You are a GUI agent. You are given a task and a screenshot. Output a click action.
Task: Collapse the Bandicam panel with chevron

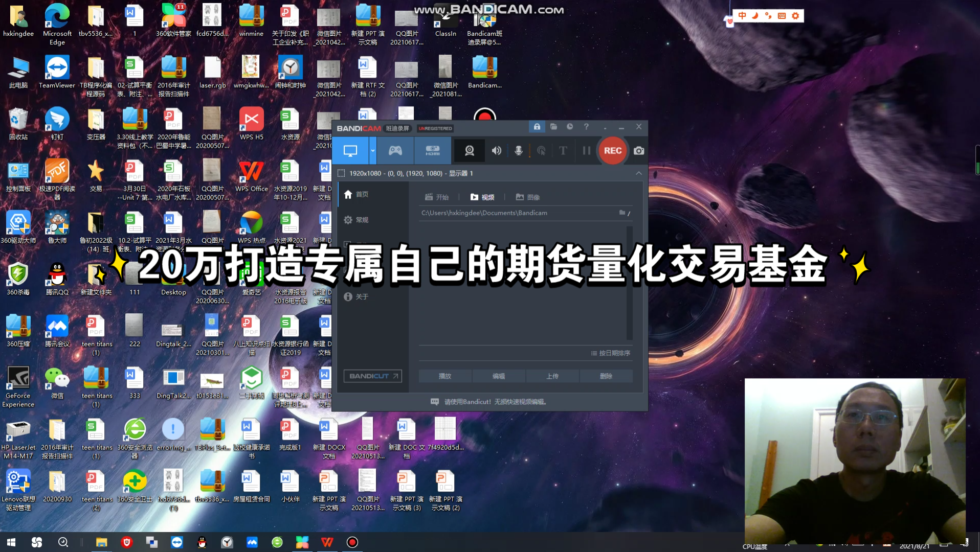coord(639,173)
